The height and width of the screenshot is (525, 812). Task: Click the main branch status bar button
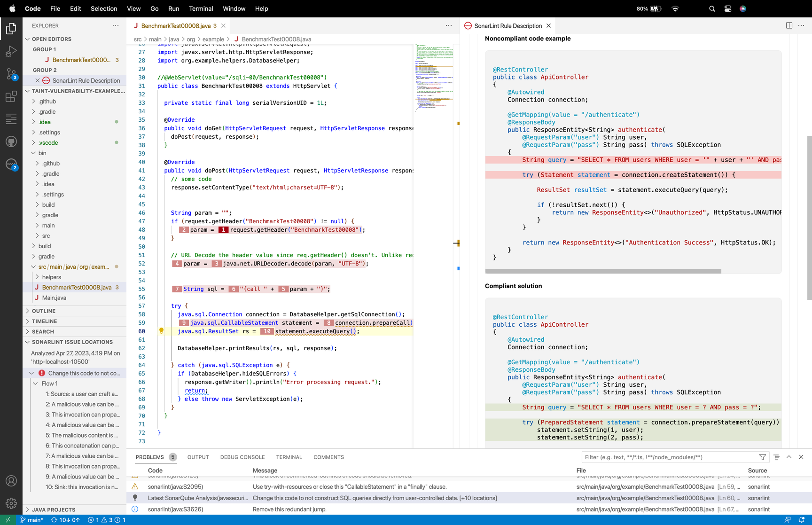31,520
